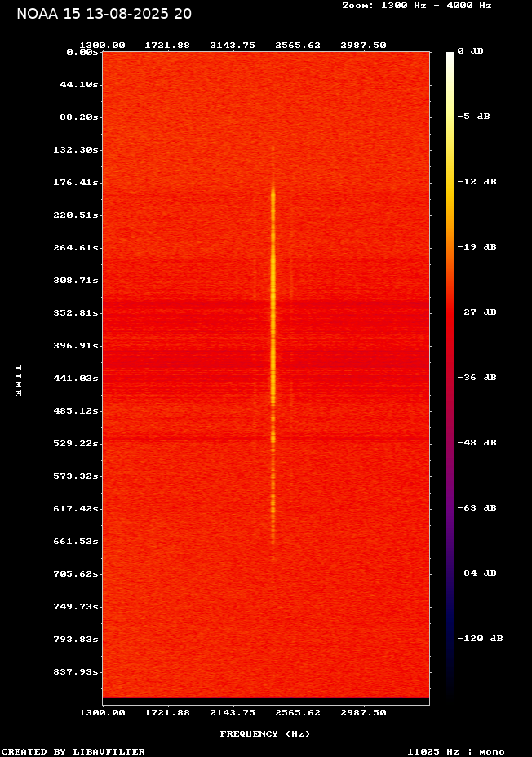Click the 0.00s time axis marker

click(82, 51)
